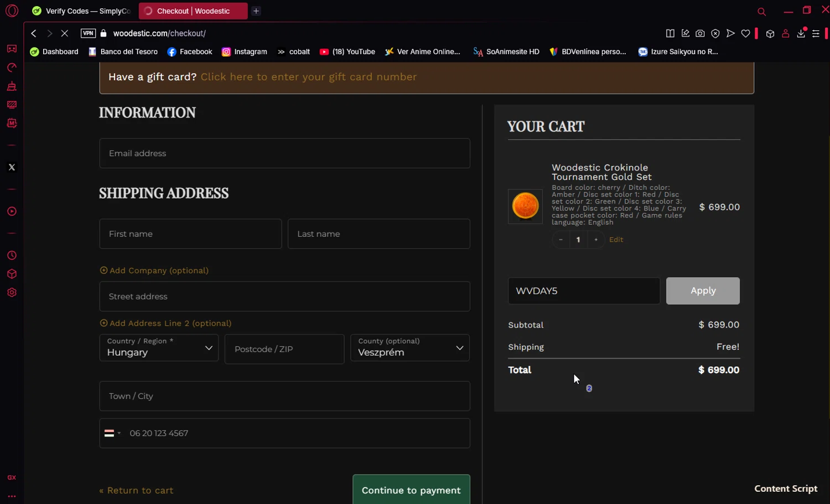Screen dimensions: 830x504
Task: Add page to bookmarks with heart icon
Action: (x=745, y=33)
